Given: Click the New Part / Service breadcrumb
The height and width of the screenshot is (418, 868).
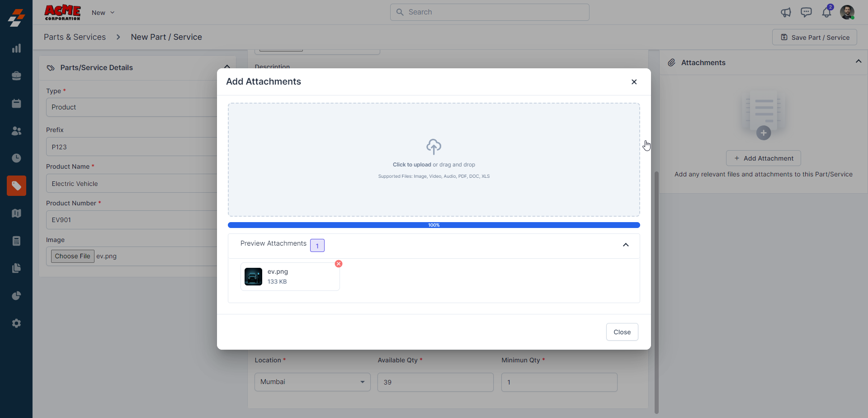Looking at the screenshot, I should click(166, 37).
